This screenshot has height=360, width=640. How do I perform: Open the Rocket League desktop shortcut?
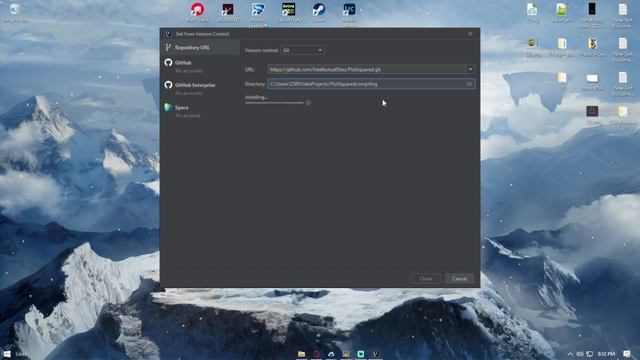[258, 14]
